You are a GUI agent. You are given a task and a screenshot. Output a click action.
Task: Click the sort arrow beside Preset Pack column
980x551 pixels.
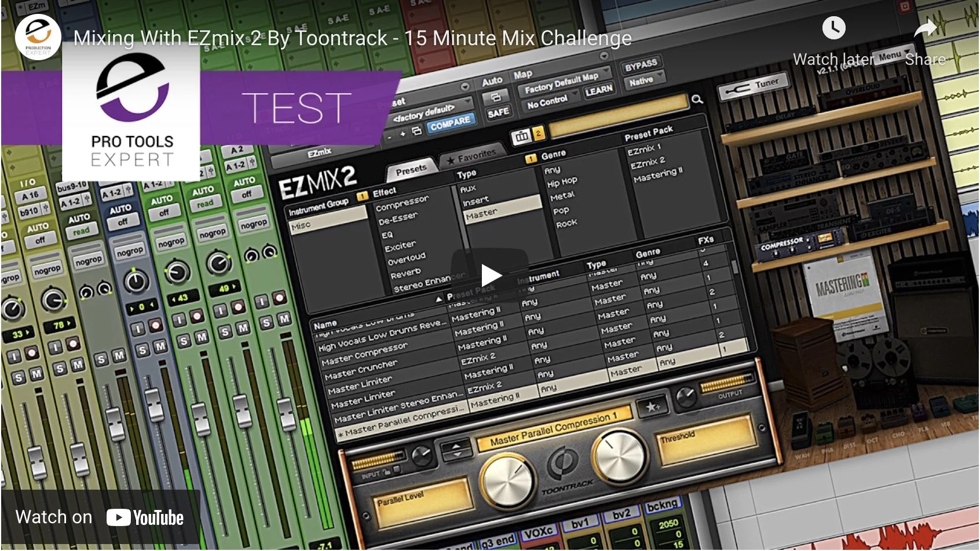click(438, 299)
